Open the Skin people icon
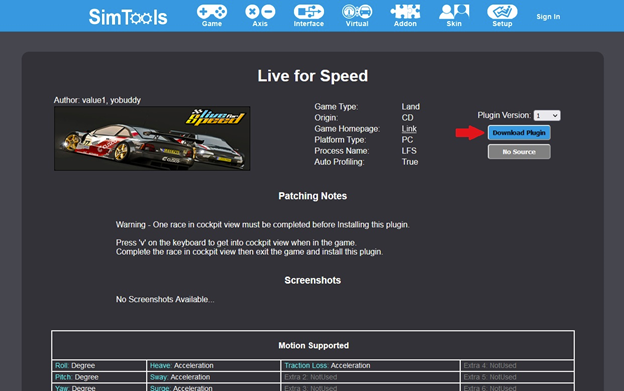Viewport: 624px width, 391px height. [x=454, y=15]
